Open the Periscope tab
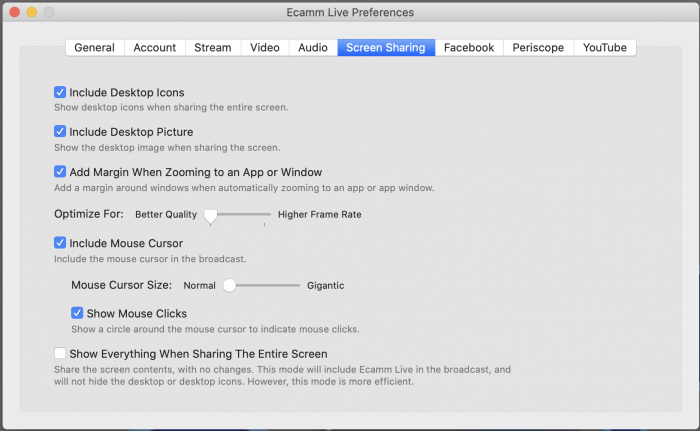This screenshot has width=700, height=431. coord(538,47)
